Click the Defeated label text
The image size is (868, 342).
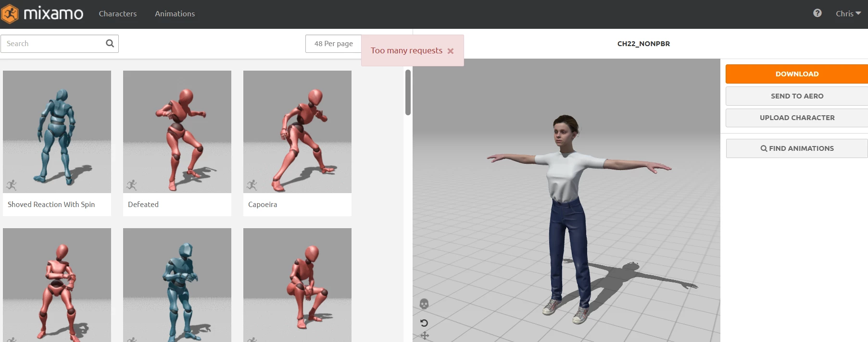143,204
